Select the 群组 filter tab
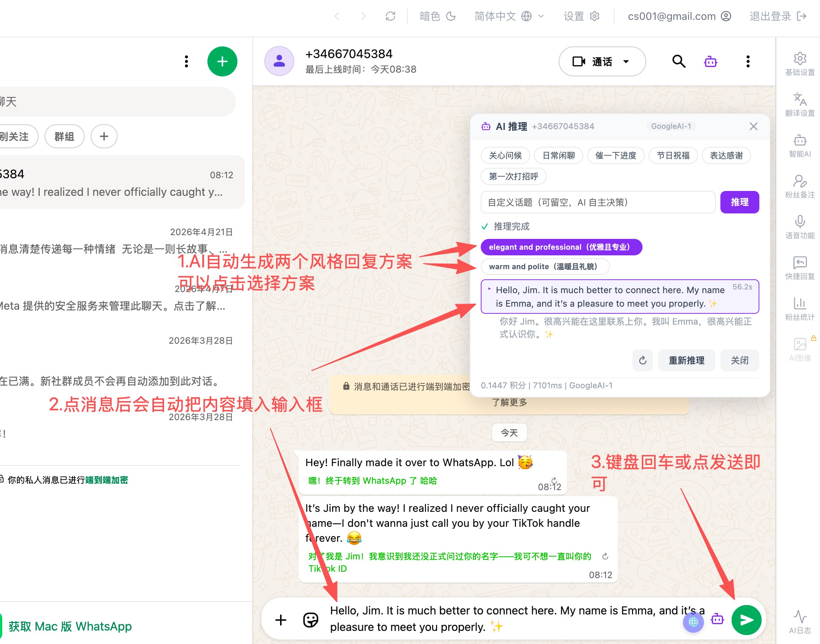 (64, 136)
